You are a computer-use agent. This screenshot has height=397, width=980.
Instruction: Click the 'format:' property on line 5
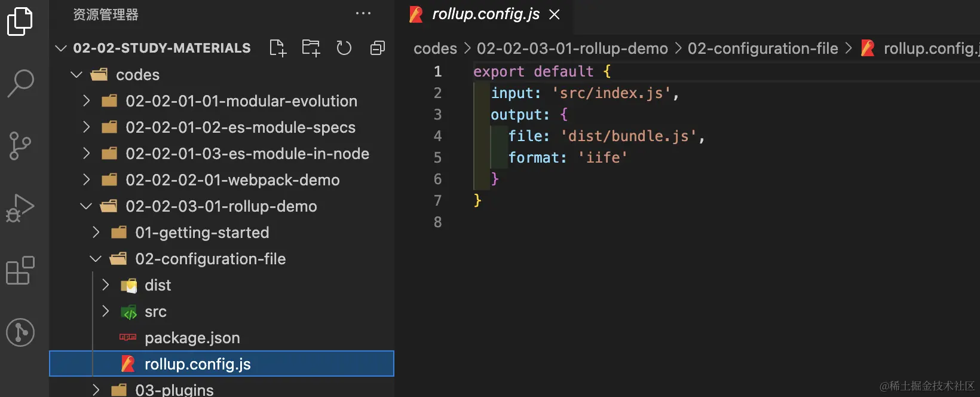coord(537,158)
